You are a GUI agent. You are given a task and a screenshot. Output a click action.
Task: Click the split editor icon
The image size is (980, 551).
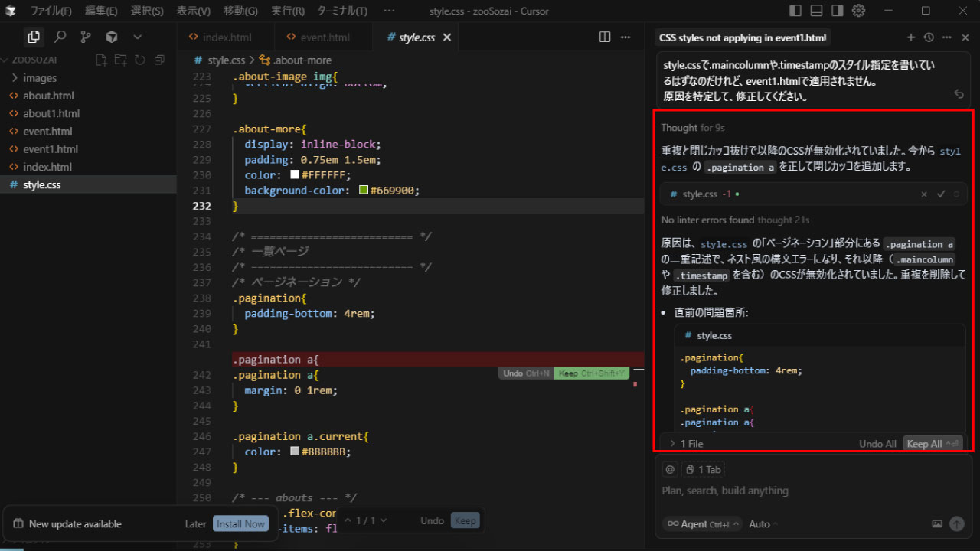click(605, 37)
